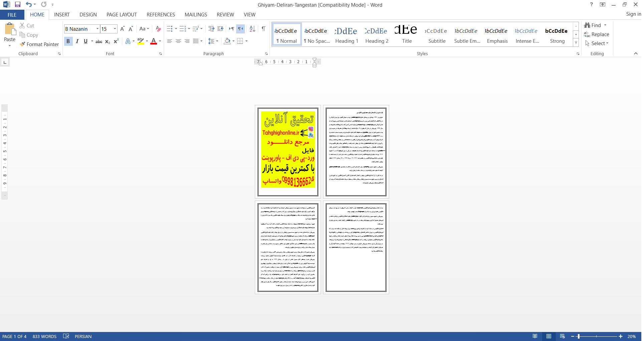Viewport: 644px width, 341px height.
Task: Sort the selected text
Action: click(x=253, y=29)
